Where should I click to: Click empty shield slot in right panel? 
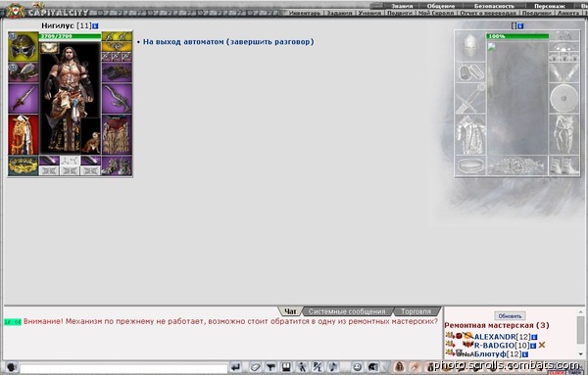(564, 98)
